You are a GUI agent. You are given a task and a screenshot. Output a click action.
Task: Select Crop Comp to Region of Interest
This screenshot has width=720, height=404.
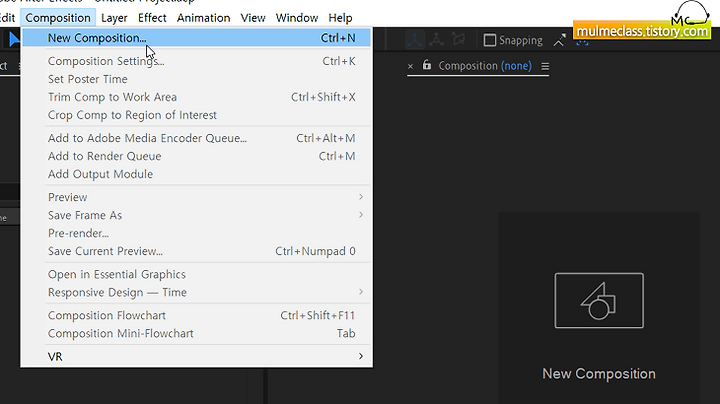[197, 115]
